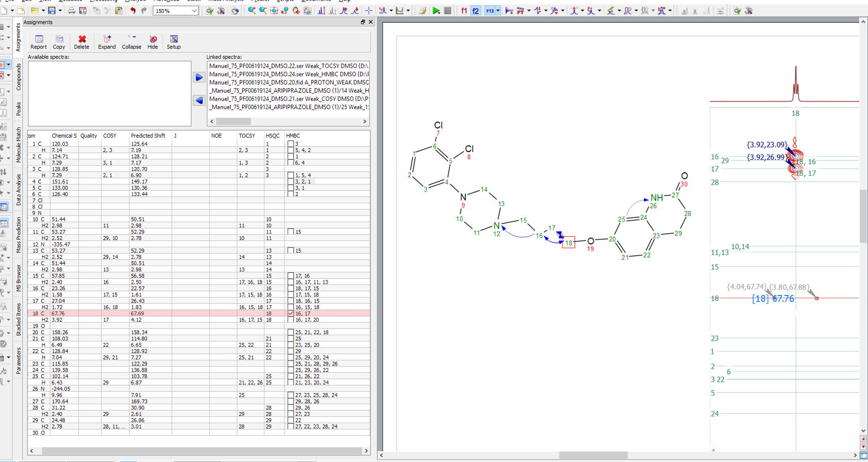Click the TOCSY column header

(250, 136)
